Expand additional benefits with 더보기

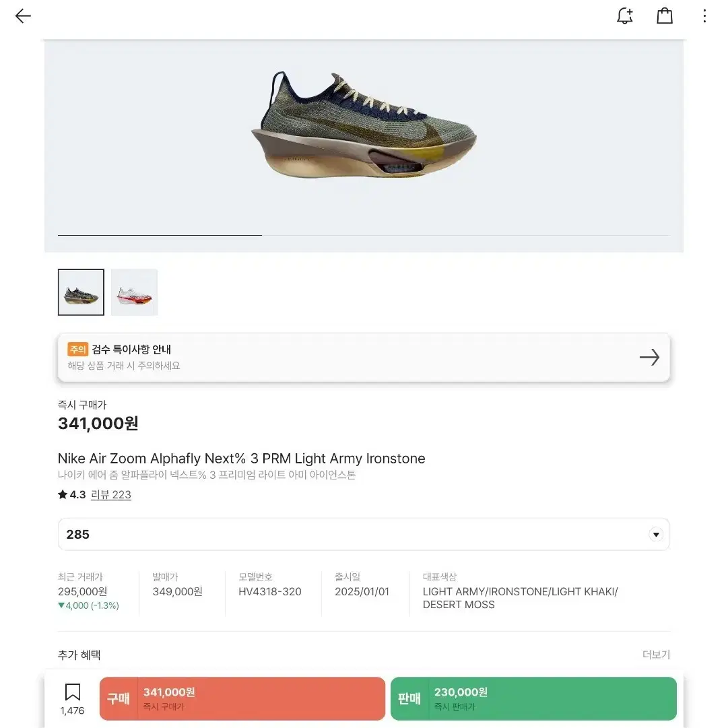(656, 655)
